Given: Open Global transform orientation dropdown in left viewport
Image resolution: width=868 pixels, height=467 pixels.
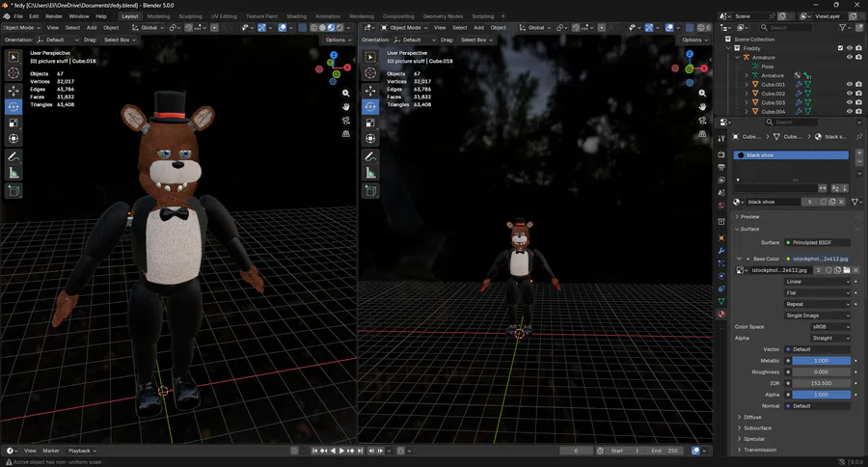Looking at the screenshot, I should [148, 28].
